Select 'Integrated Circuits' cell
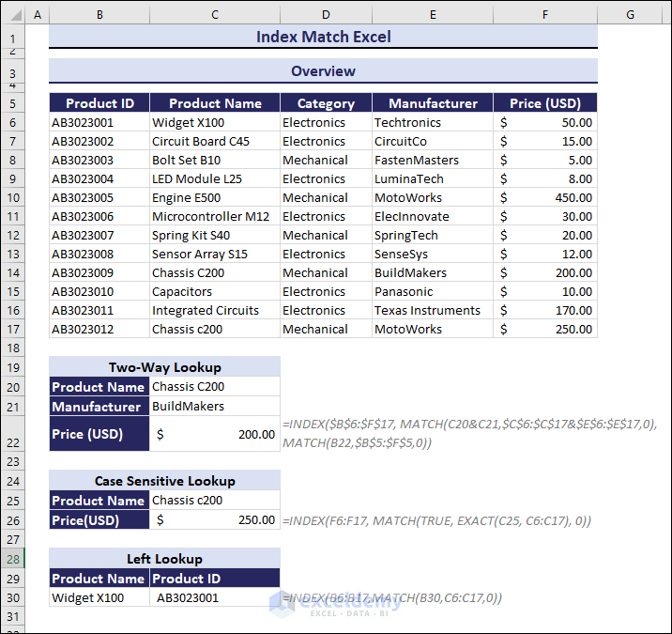Image resolution: width=672 pixels, height=634 pixels. click(x=215, y=311)
